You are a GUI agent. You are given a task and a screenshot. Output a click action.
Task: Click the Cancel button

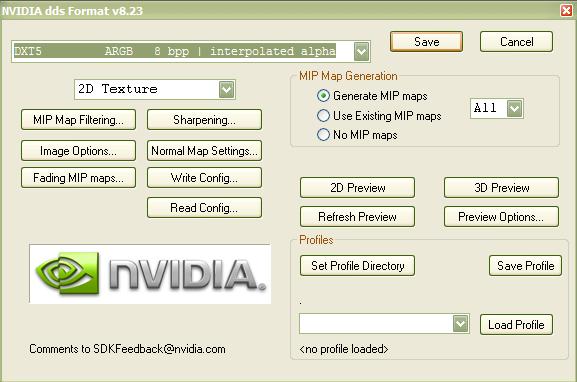pos(516,42)
